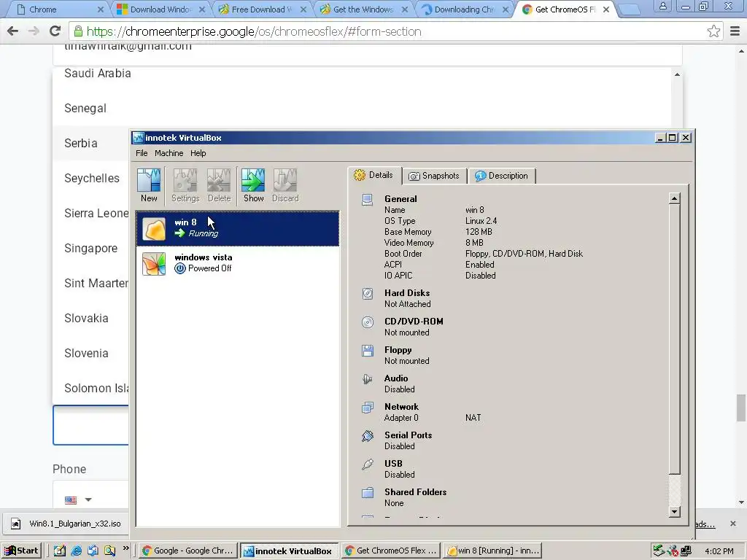This screenshot has height=560, width=747.
Task: Click the Chrome address bar URL
Action: (254, 31)
